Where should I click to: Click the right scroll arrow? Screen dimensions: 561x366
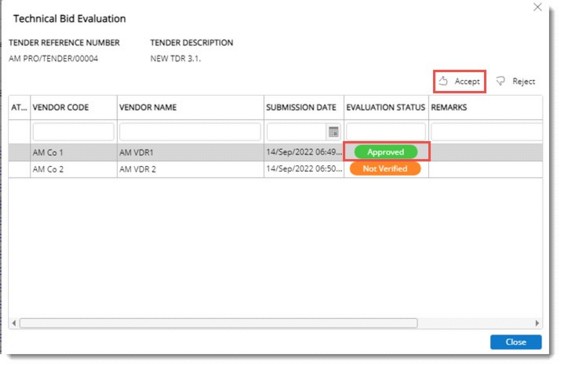537,323
